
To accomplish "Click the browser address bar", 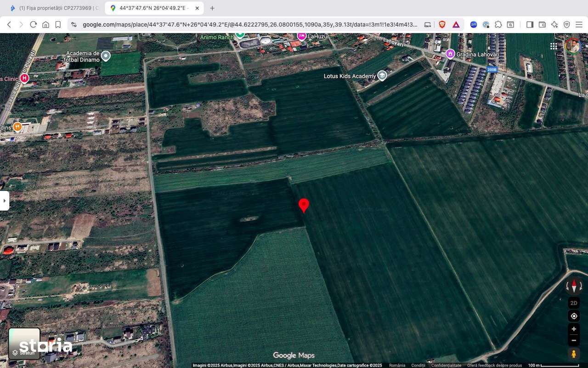I will pos(248,24).
